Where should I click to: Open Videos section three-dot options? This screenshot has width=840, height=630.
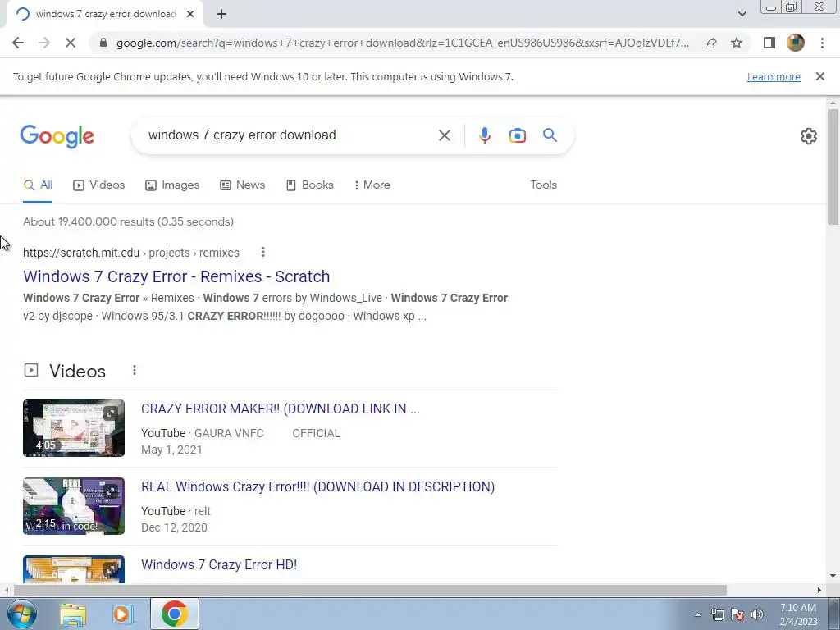(x=134, y=370)
